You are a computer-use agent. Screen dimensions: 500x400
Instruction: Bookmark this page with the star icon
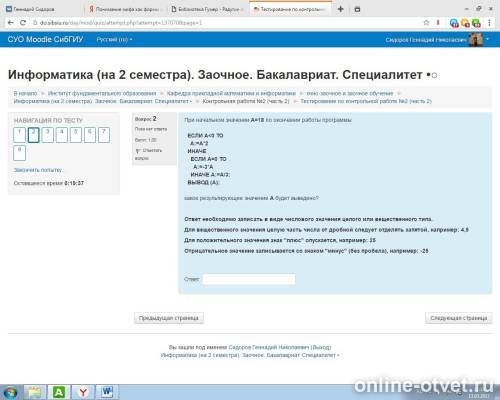pyautogui.click(x=426, y=23)
